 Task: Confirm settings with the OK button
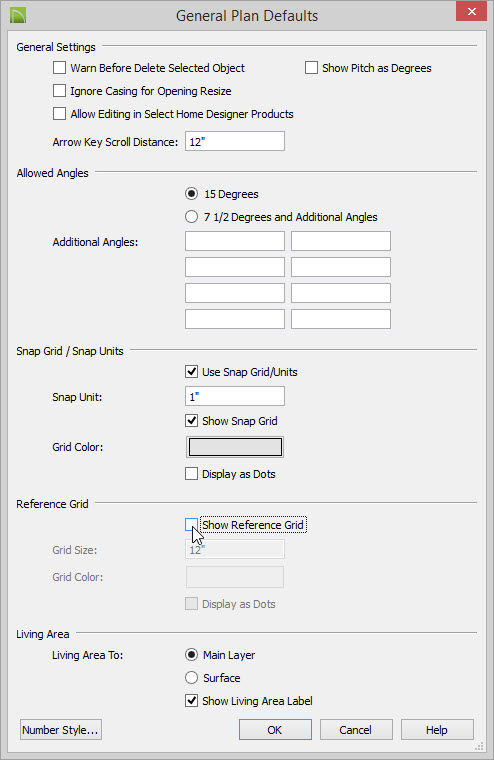[x=275, y=730]
